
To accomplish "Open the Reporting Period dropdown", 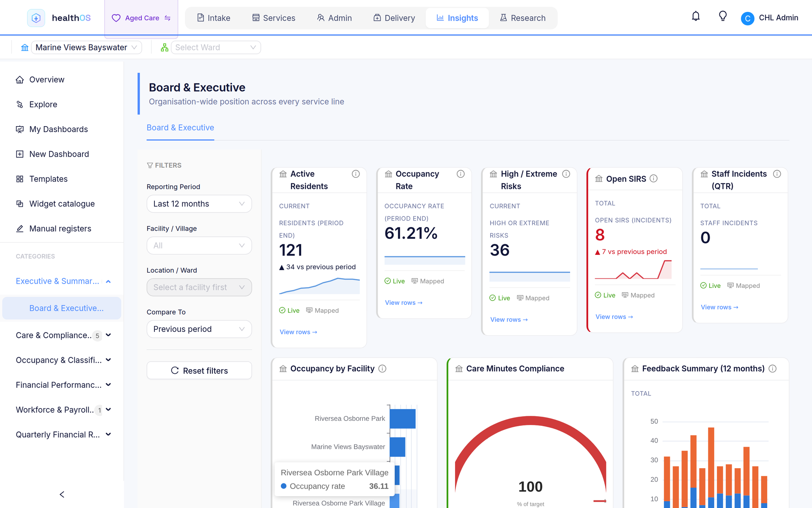I will (199, 204).
